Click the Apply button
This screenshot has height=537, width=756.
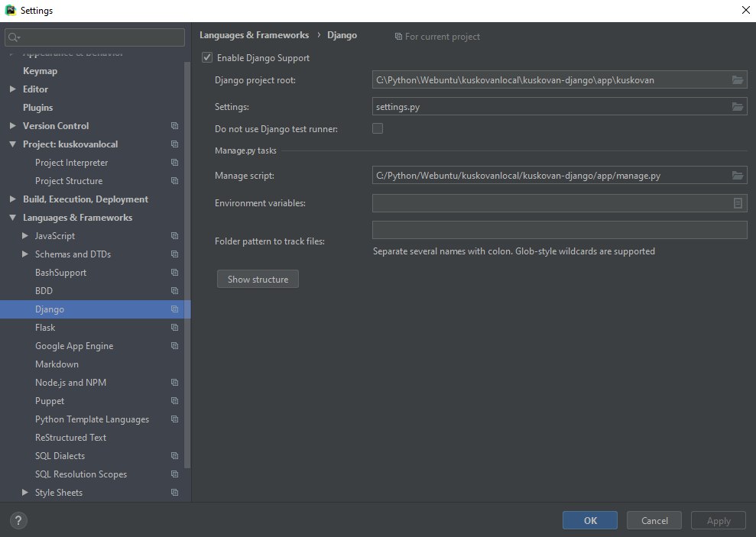tap(719, 520)
